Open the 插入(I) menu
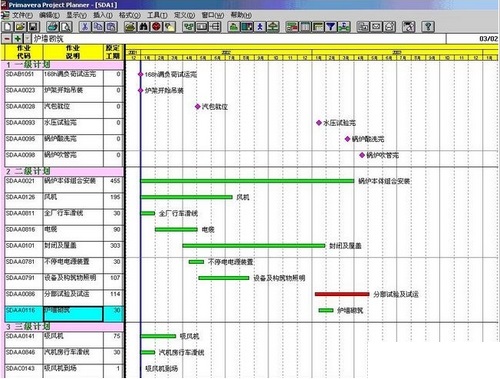 pos(103,15)
